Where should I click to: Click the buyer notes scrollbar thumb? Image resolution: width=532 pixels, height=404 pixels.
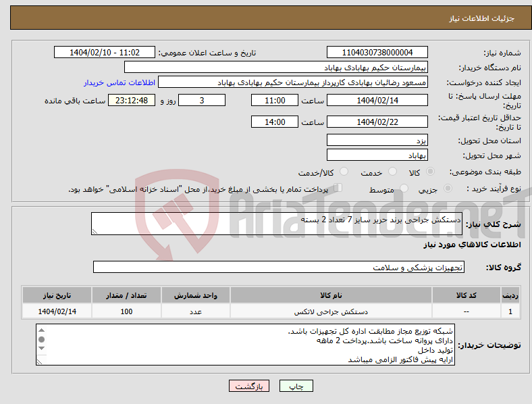point(41,339)
